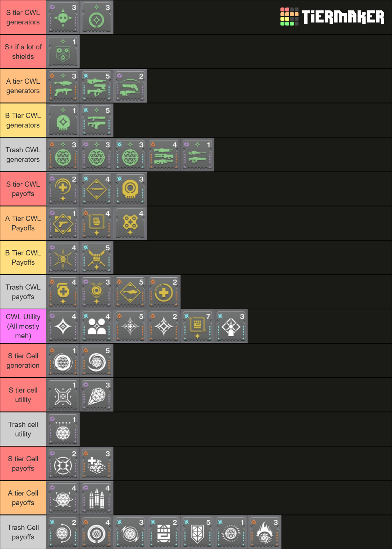Select the shield mod in the S+ shields row
The width and height of the screenshot is (392, 549).
coord(63,52)
